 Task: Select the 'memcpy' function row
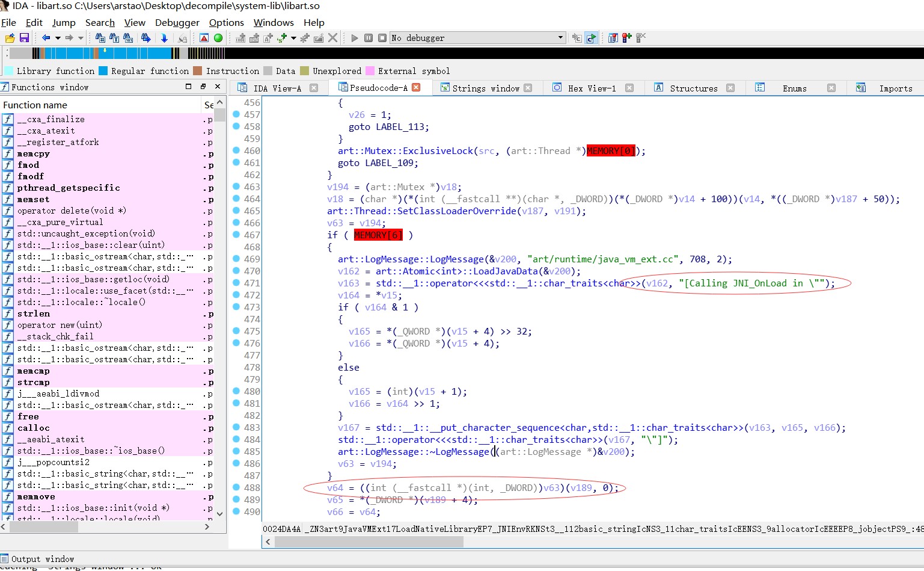click(108, 153)
